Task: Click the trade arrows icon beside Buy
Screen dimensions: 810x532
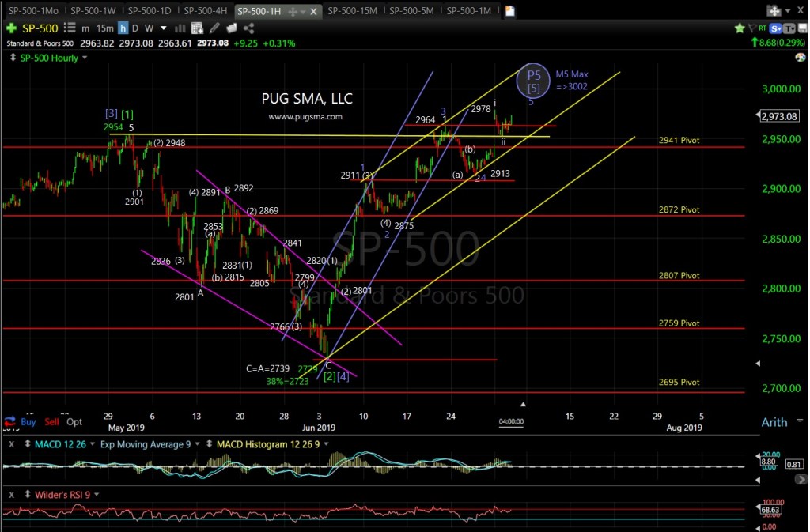Action: pos(9,421)
